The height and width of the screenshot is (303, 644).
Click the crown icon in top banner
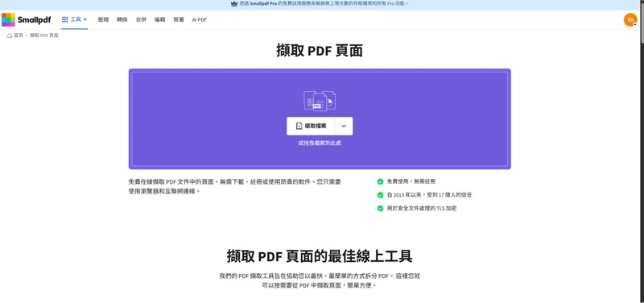tap(234, 3)
